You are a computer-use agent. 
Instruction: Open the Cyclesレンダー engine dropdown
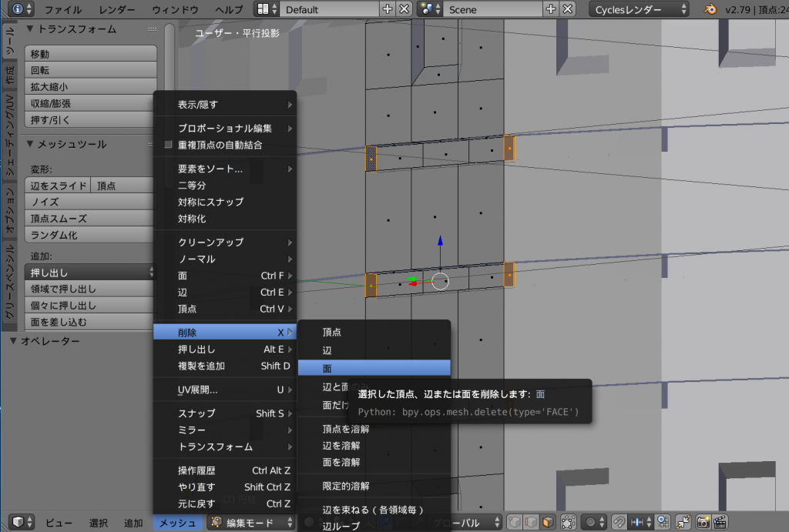[640, 9]
